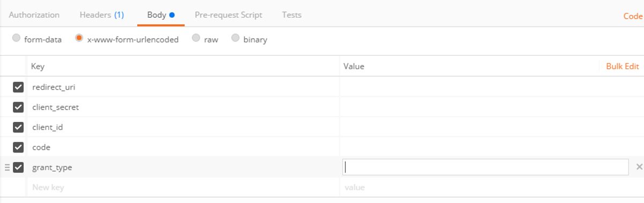The width and height of the screenshot is (644, 203).
Task: Choose the binary body type radio
Action: click(x=235, y=39)
